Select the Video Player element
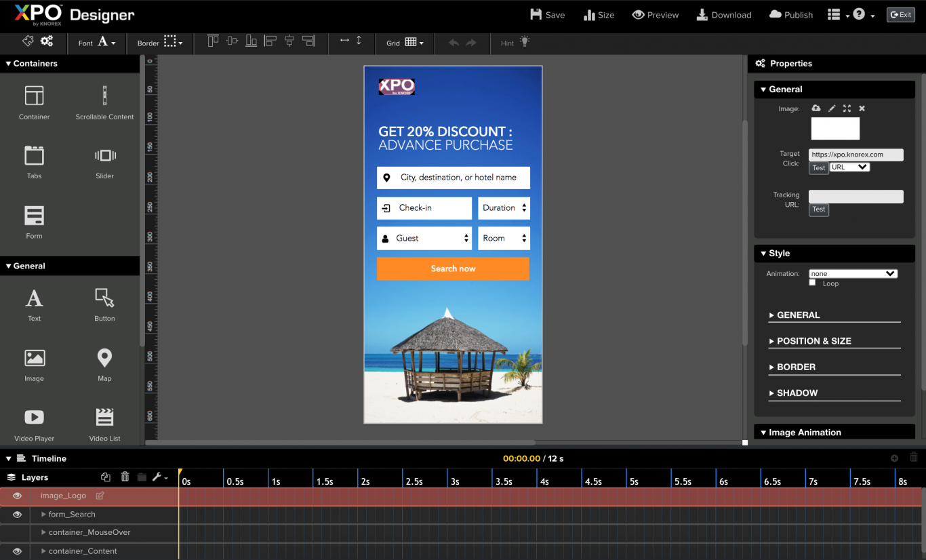This screenshot has width=926, height=560. click(x=34, y=425)
